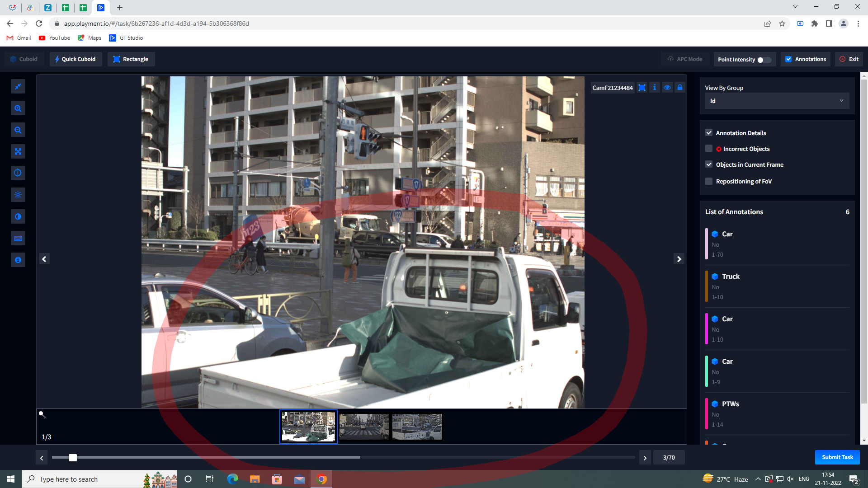This screenshot has width=868, height=488.
Task: Toggle the Point Intensity switch
Action: pyautogui.click(x=764, y=60)
